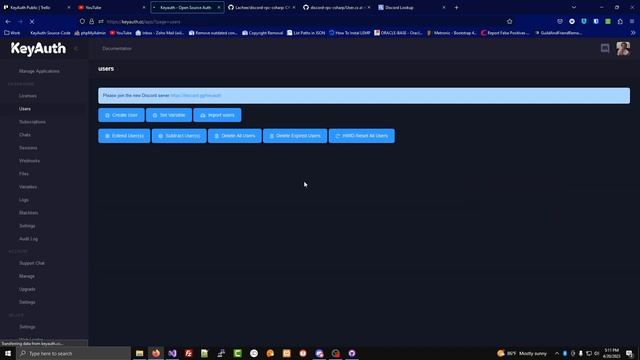Click the taskbar search box
The image size is (640, 360).
(74, 353)
